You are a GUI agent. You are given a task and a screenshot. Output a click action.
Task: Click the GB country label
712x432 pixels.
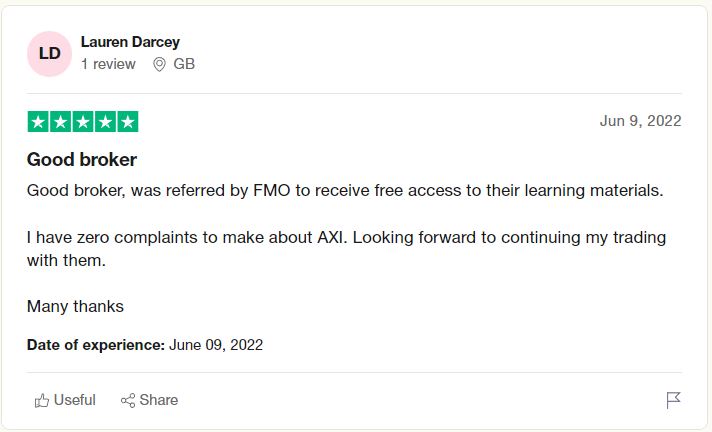[x=184, y=64]
